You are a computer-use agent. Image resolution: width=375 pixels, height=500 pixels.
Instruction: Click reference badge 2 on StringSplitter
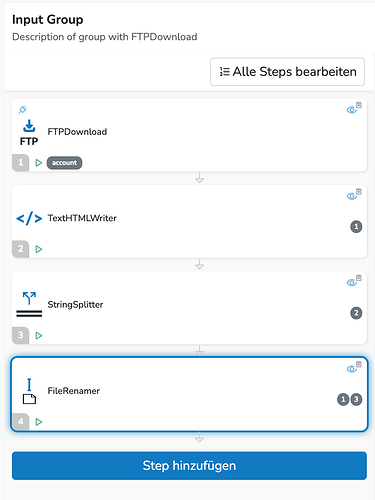[356, 313]
